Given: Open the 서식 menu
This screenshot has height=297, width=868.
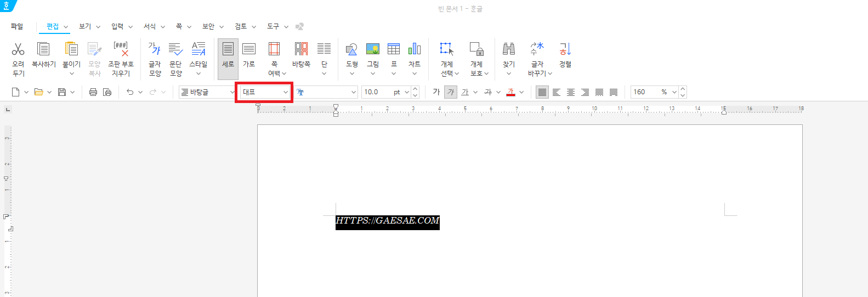Looking at the screenshot, I should point(150,26).
